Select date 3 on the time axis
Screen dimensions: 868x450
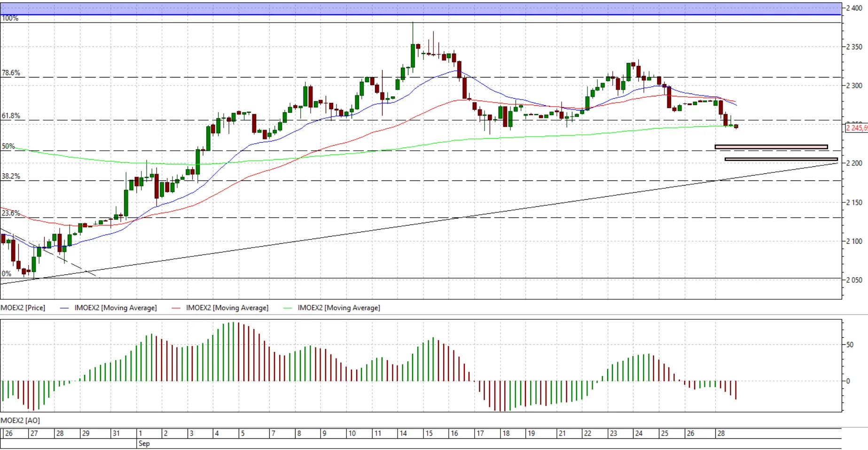(x=191, y=434)
